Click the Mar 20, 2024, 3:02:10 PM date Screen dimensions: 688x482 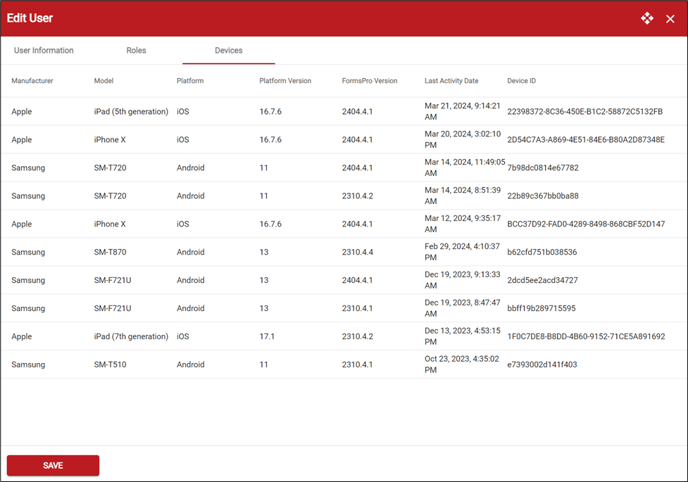462,139
